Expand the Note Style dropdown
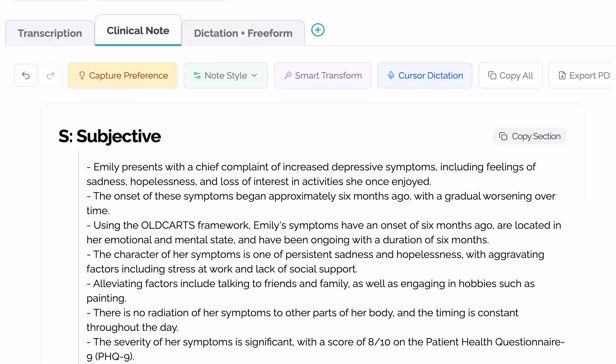The width and height of the screenshot is (616, 364). (x=226, y=75)
